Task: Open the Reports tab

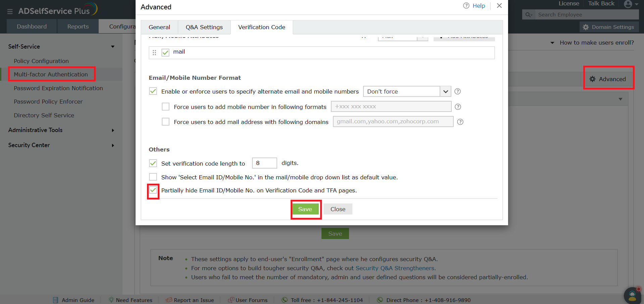Action: tap(78, 26)
